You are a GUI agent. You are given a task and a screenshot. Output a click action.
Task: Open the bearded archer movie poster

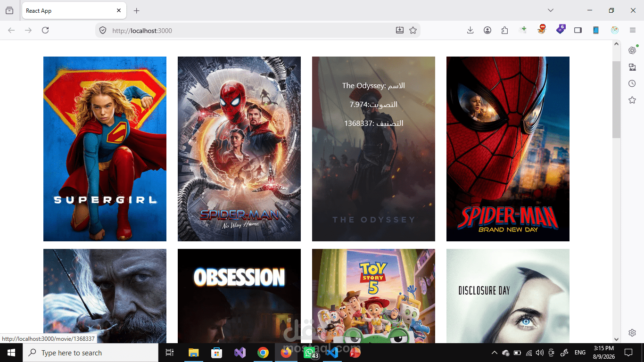point(105,296)
